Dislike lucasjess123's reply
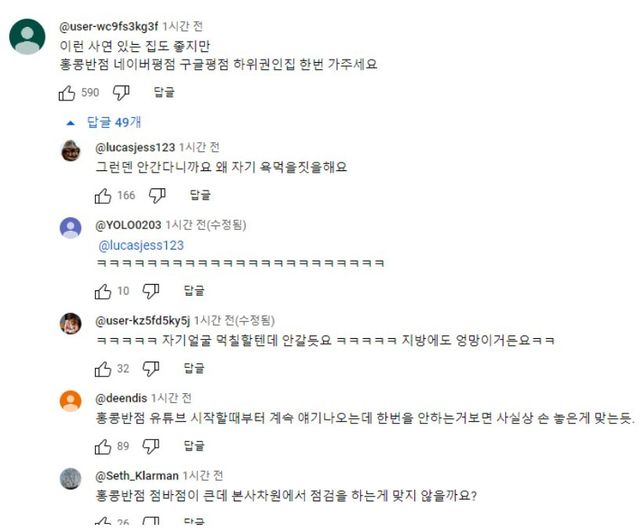Viewport: 640px width, 532px height. pos(152,195)
